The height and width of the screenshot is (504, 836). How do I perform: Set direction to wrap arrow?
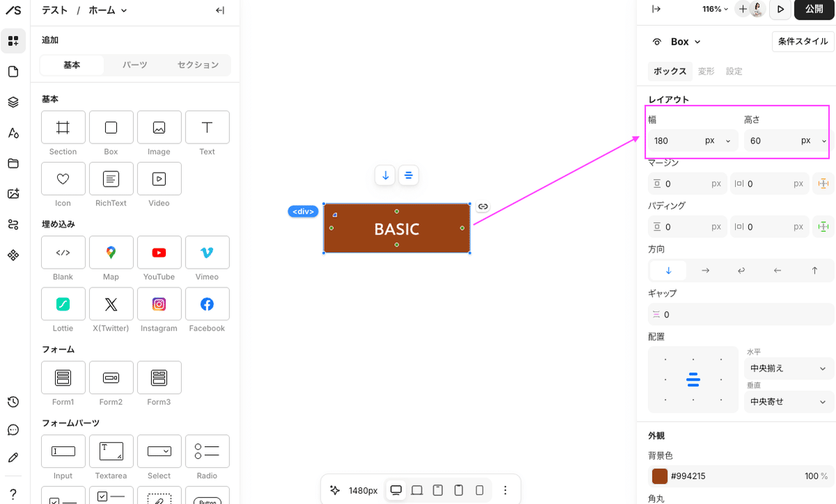click(741, 270)
